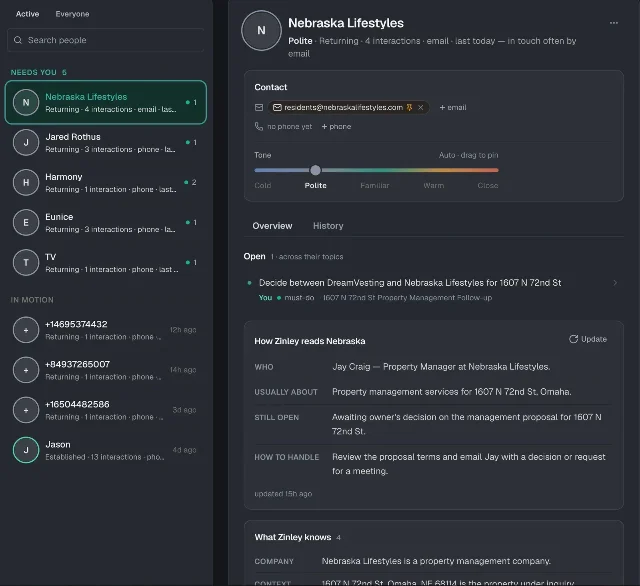
Task: Click Jason's green-ringed J avatar
Action: click(26, 450)
